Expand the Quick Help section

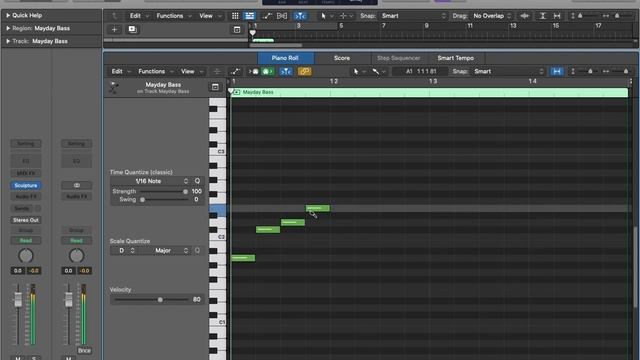7,16
